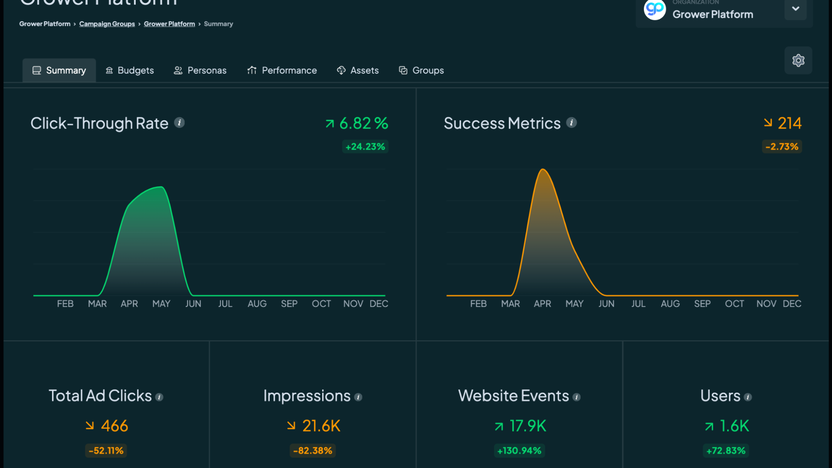
Task: Click the underlined Grower Platform breadcrumb link
Action: click(169, 24)
